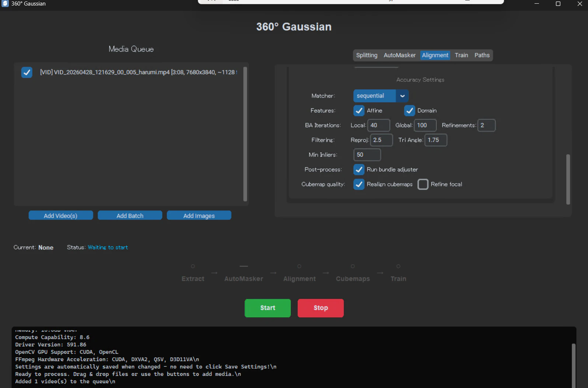Switch to the Splitting tab

click(x=367, y=55)
